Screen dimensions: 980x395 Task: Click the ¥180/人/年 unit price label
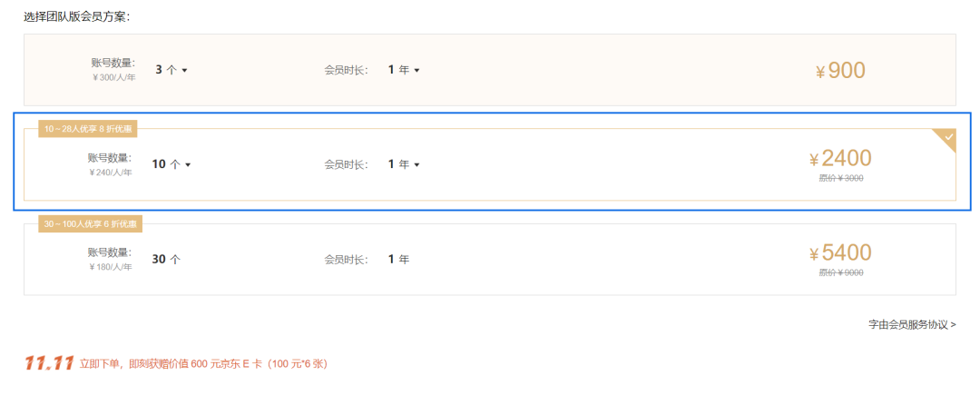coord(111,267)
